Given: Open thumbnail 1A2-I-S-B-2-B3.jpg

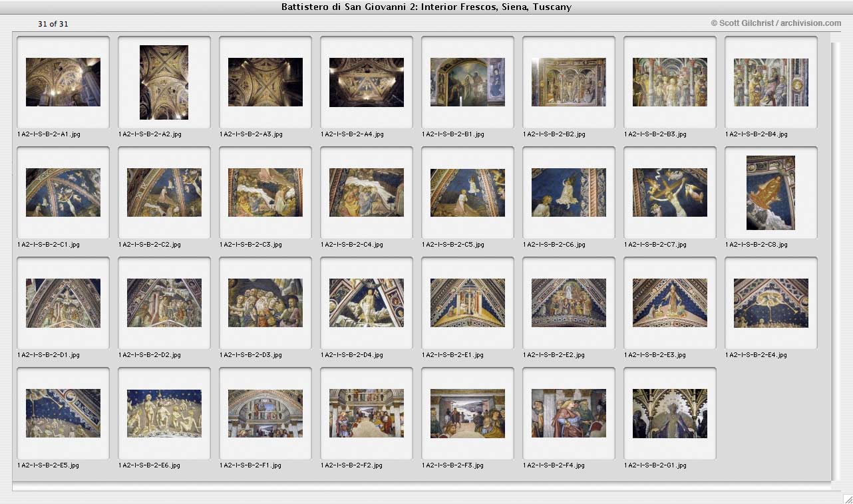Looking at the screenshot, I should click(670, 82).
